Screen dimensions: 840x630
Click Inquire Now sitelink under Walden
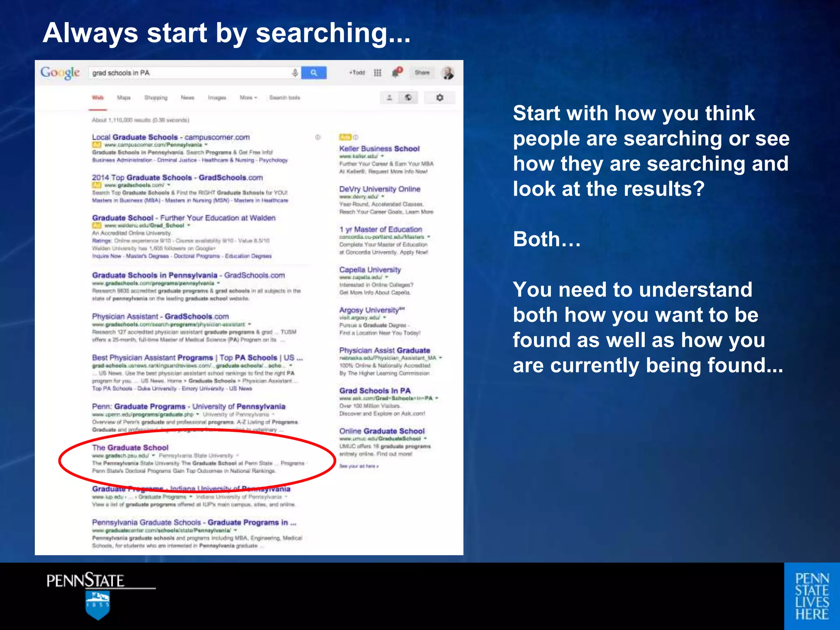tap(107, 256)
